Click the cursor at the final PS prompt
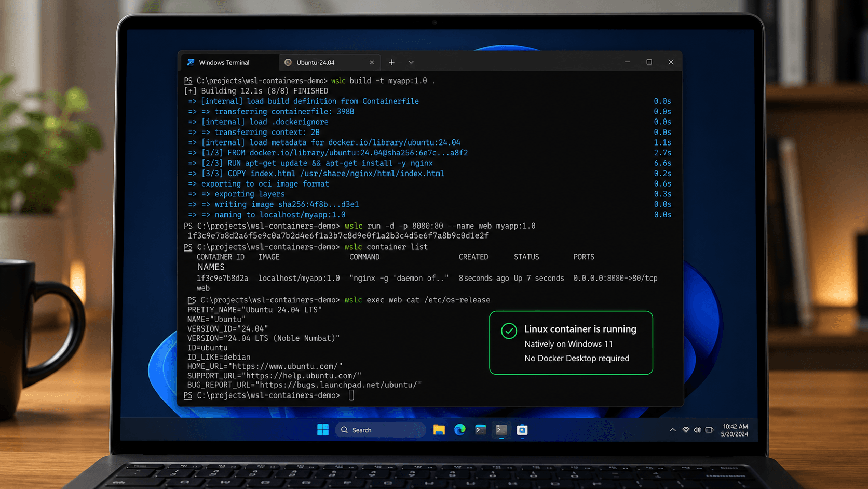The image size is (868, 489). (351, 395)
